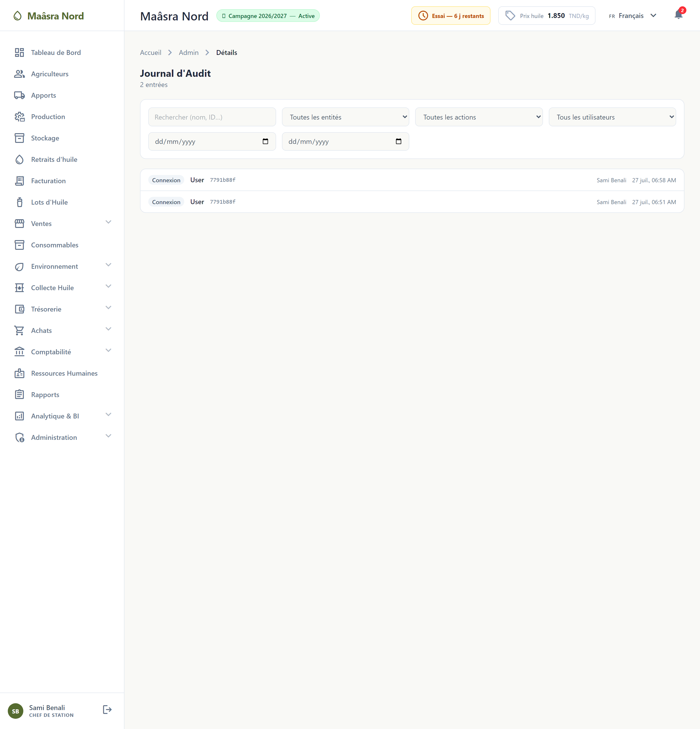Click the Maâsra Nord droplet logo
Screen dimensions: 700x729
[17, 16]
